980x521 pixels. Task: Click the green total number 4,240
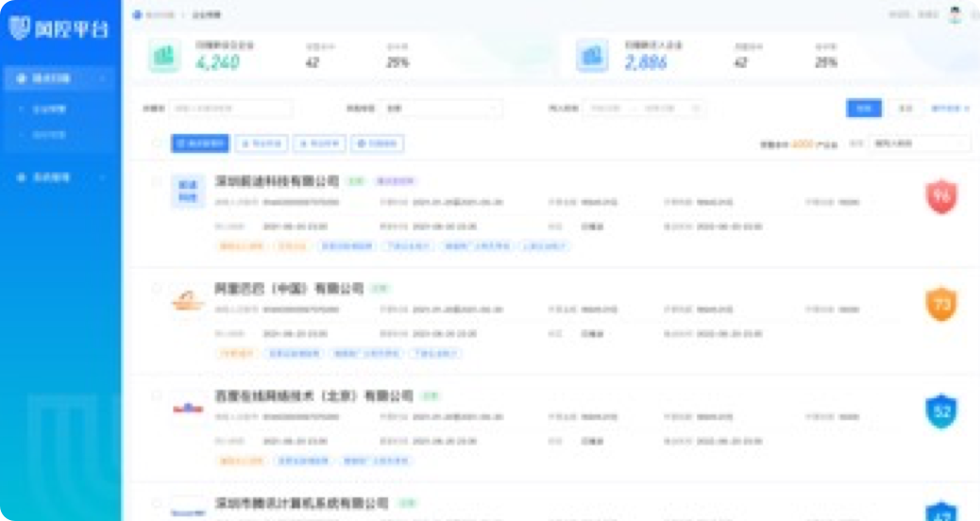tap(217, 62)
